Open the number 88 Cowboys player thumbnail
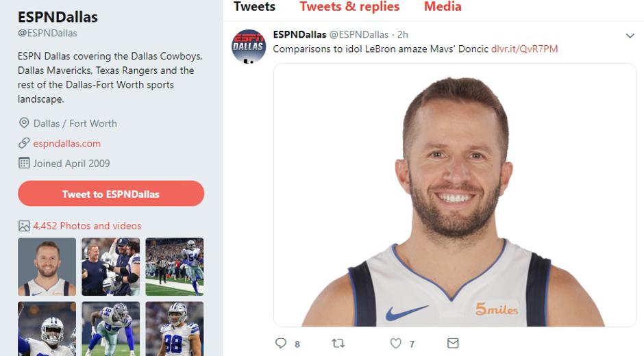This screenshot has height=356, width=644. click(174, 329)
